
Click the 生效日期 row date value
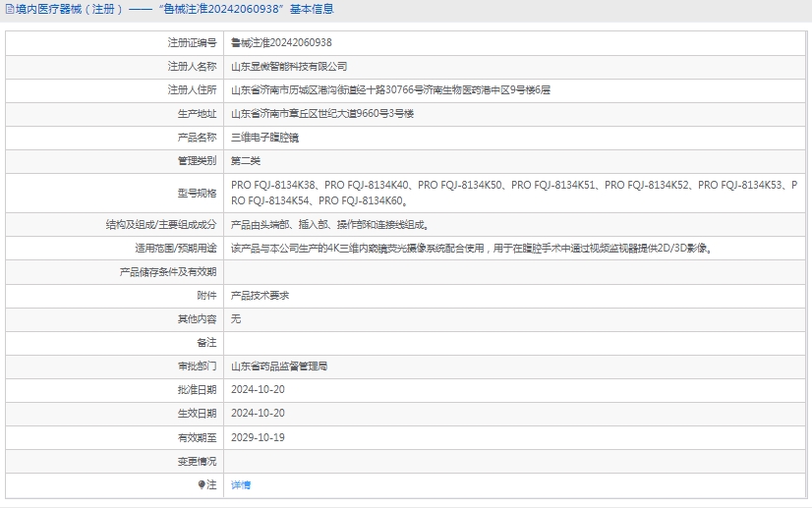258,414
